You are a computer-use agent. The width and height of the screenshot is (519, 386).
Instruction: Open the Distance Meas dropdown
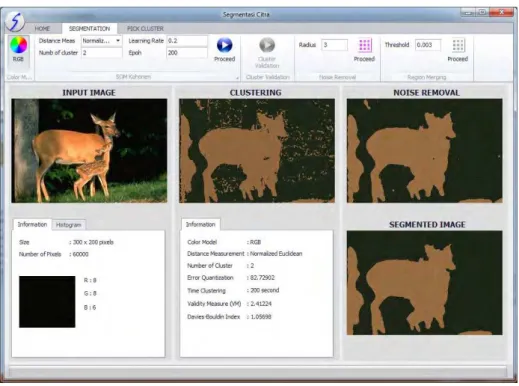point(101,41)
